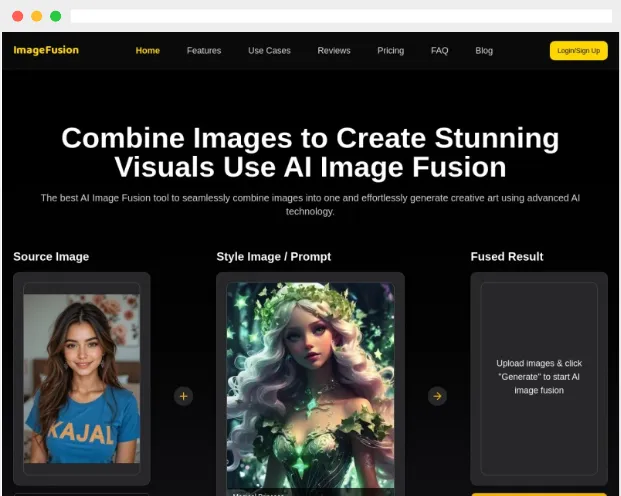The width and height of the screenshot is (621, 496).
Task: Click the ImageFusion logo
Action: (x=46, y=50)
